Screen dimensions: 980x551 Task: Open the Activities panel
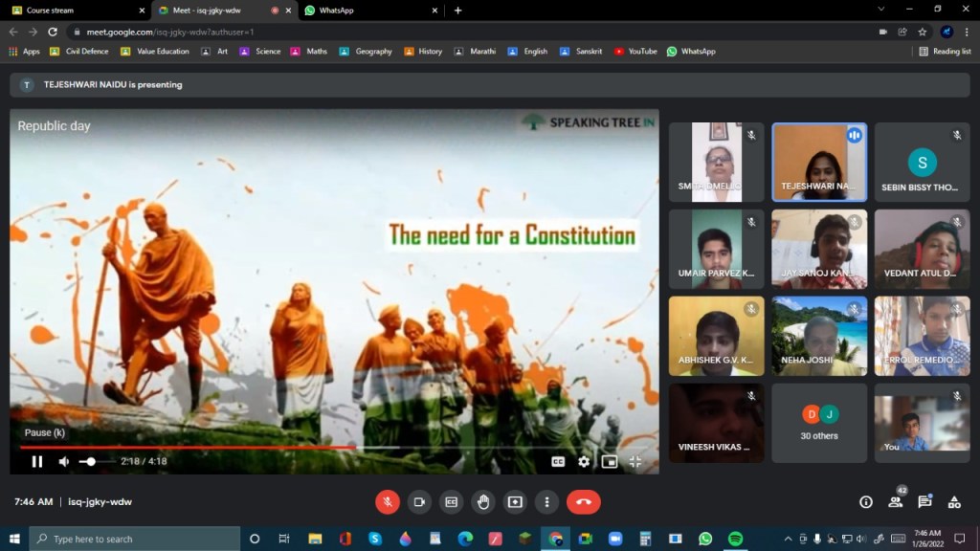point(954,501)
